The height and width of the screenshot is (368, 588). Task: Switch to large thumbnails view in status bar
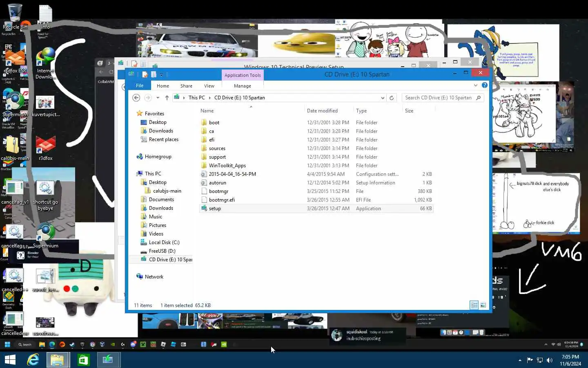tap(483, 305)
